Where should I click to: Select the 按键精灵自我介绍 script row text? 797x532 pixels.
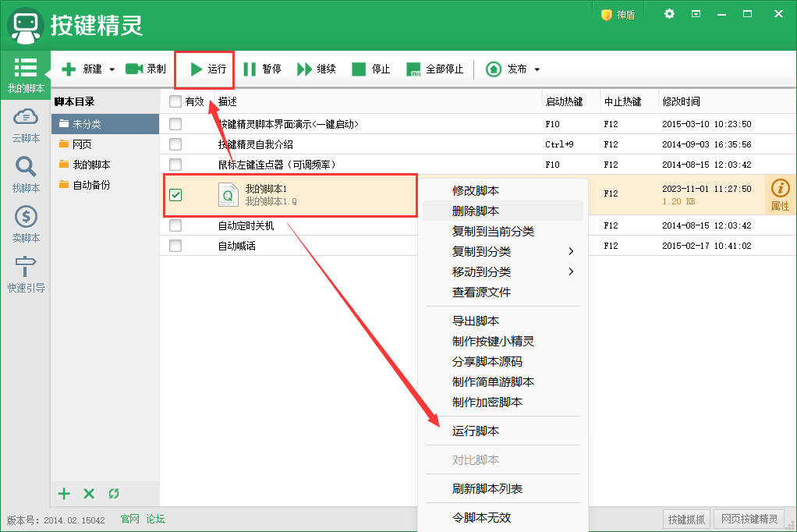(x=256, y=144)
